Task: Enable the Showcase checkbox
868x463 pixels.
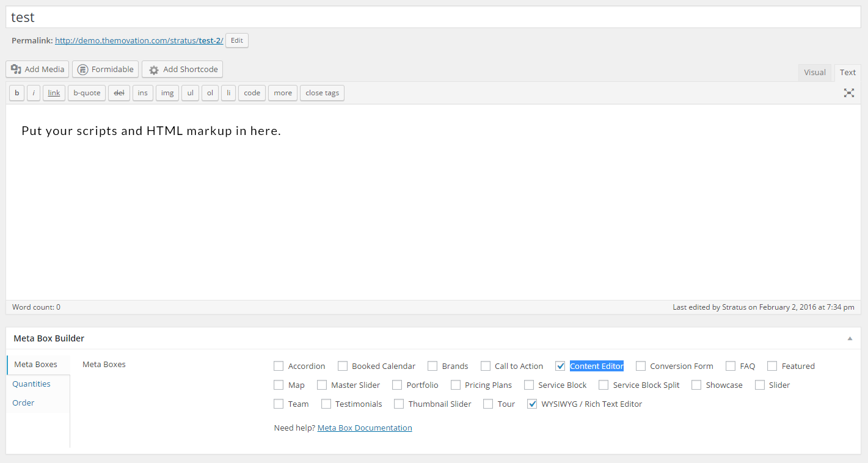Action: point(696,385)
